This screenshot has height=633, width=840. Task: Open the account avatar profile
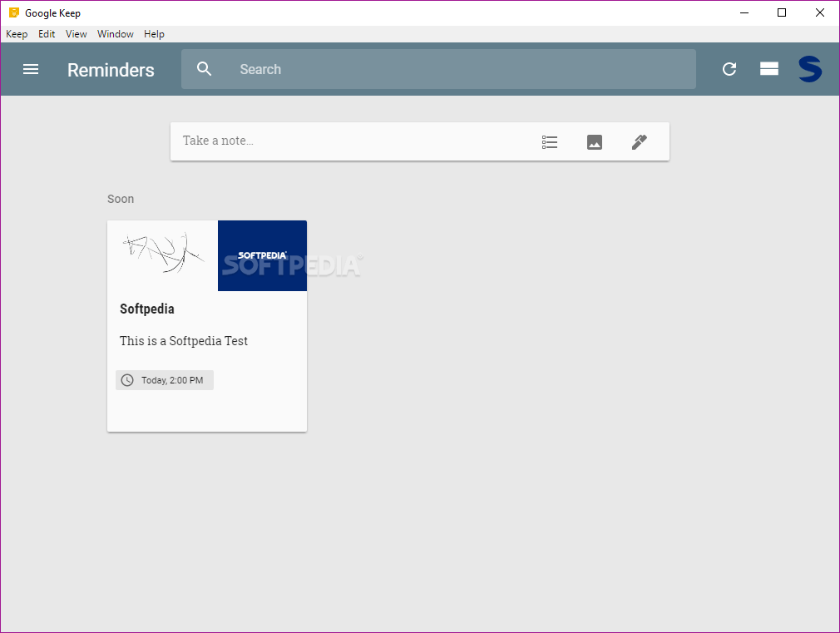tap(810, 68)
